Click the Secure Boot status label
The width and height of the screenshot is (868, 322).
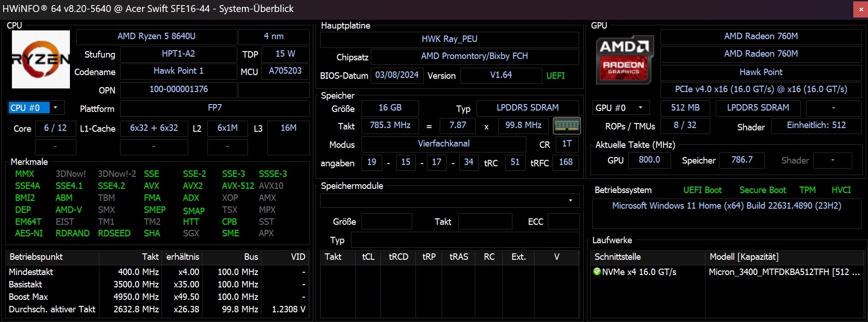click(763, 190)
